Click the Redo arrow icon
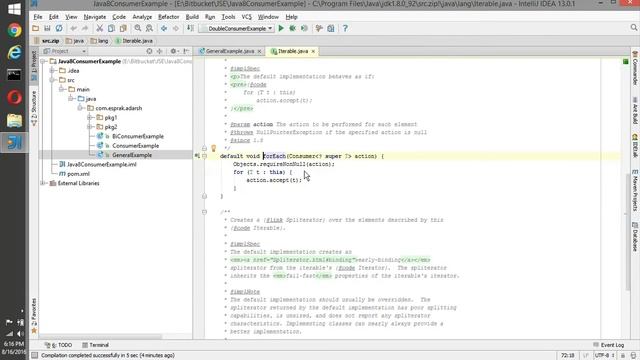The width and height of the screenshot is (640, 360). [x=85, y=29]
